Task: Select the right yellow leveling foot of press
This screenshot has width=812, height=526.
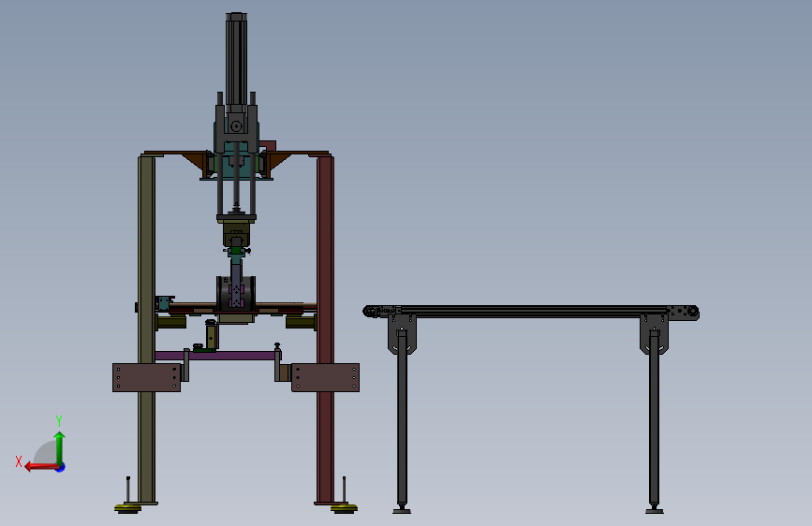Action: [345, 508]
